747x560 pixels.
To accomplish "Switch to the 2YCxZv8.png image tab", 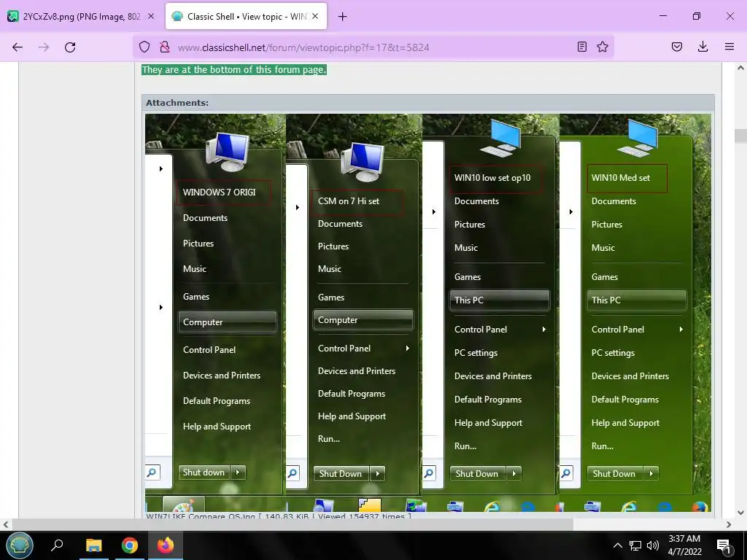I will (81, 17).
